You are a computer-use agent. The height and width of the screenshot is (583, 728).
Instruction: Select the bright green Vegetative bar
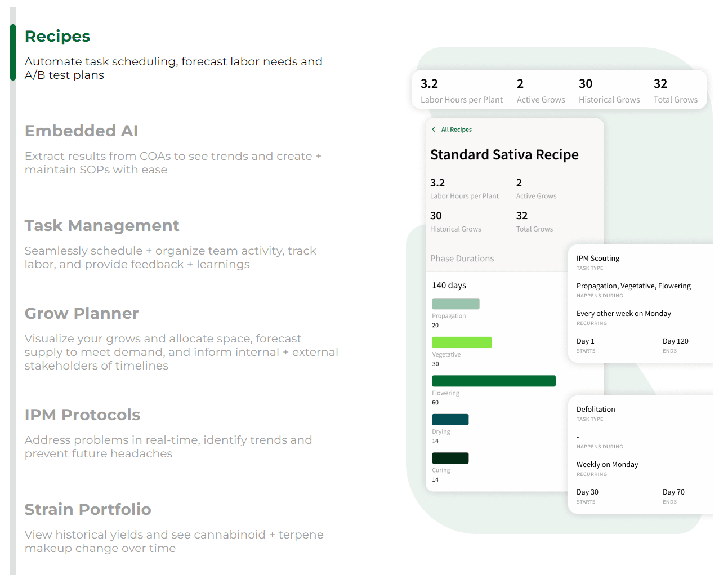462,342
